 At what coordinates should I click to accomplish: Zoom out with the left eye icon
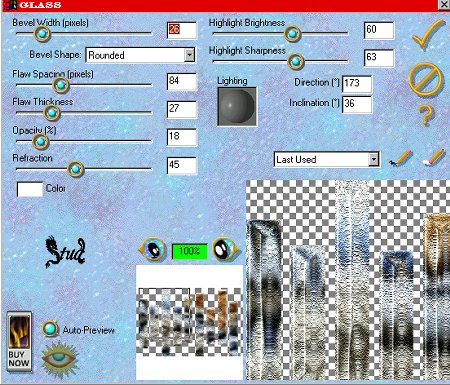153,249
